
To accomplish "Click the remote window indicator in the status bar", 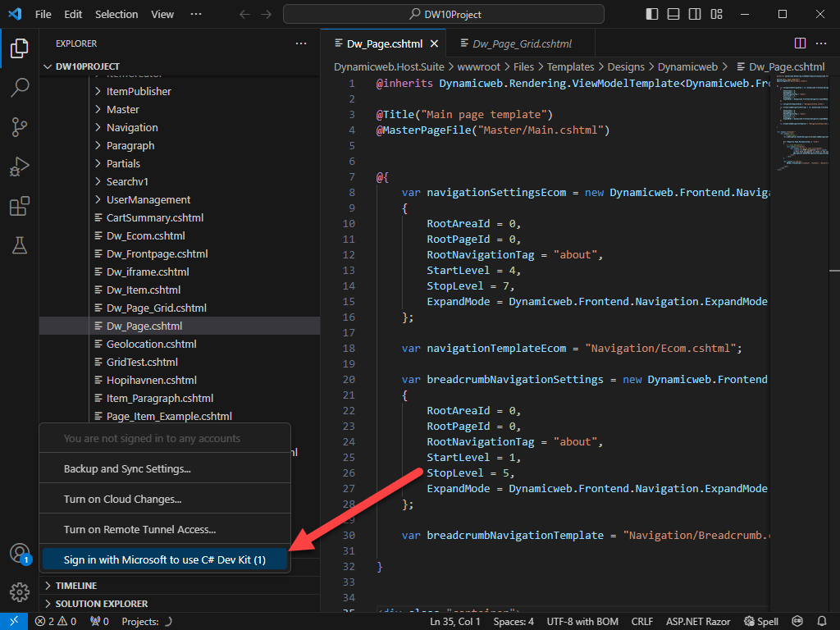I will point(14,621).
